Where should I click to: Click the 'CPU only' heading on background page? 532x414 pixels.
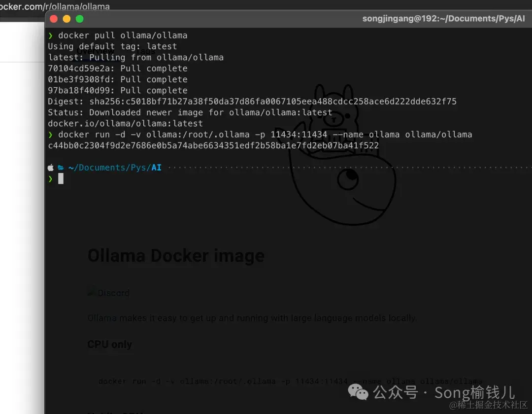pyautogui.click(x=109, y=344)
